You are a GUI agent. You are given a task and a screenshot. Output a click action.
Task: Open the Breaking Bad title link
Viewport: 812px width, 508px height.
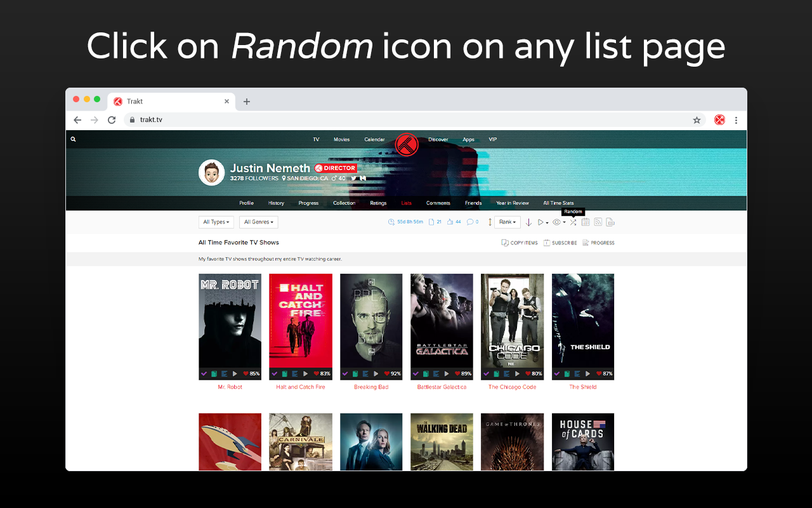(371, 387)
